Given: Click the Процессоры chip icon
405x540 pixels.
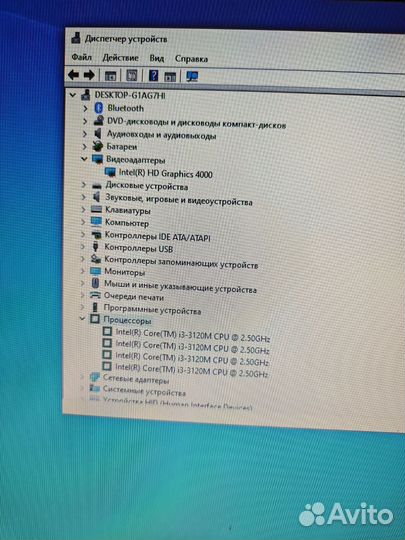Looking at the screenshot, I should click(95, 319).
